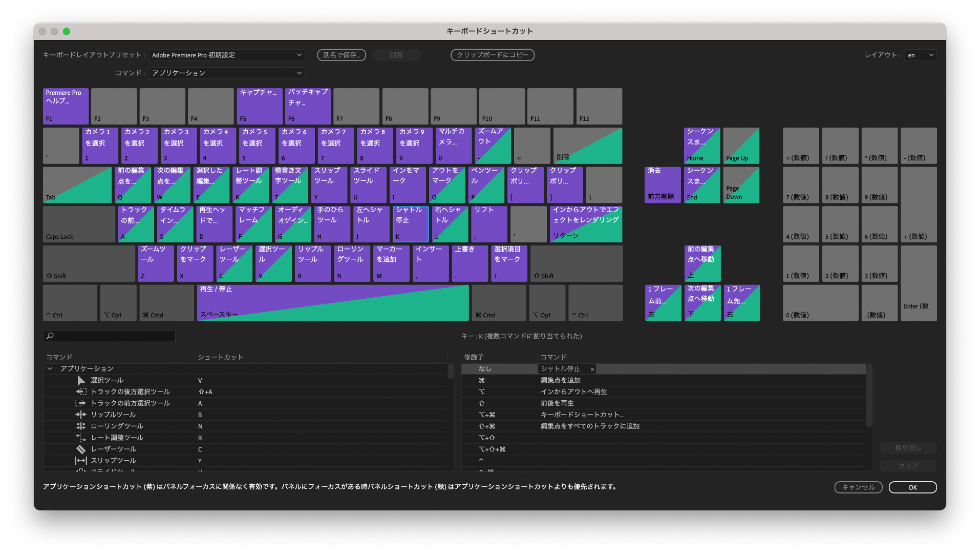Open the keyboard layout preset dropdown
This screenshot has width=980, height=555.
226,55
